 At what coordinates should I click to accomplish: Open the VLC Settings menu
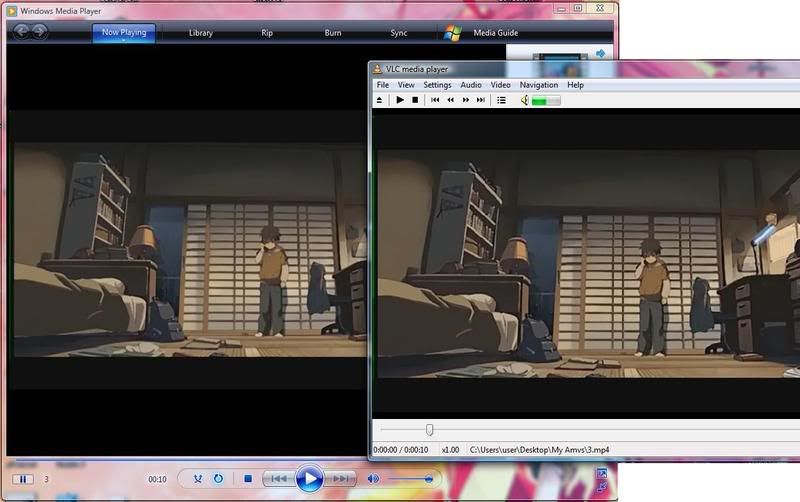437,85
